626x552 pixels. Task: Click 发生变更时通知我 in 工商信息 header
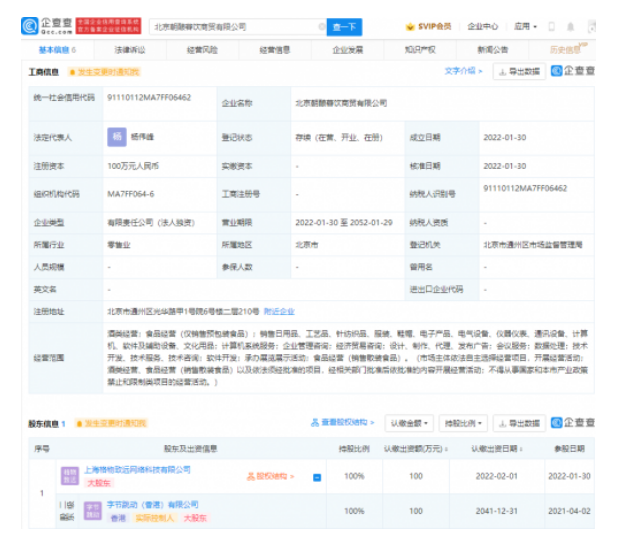click(108, 72)
